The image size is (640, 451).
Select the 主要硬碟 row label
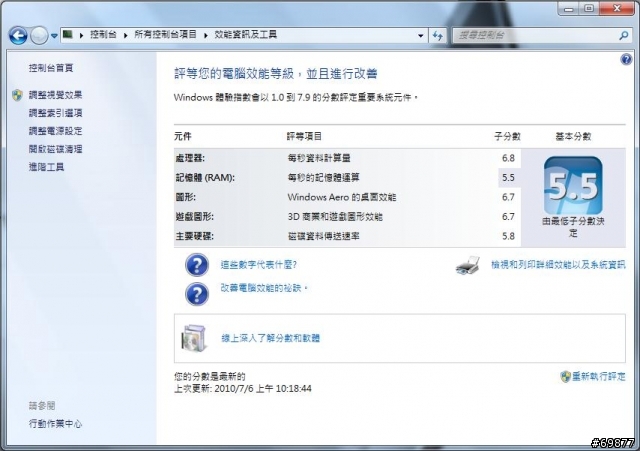point(194,236)
